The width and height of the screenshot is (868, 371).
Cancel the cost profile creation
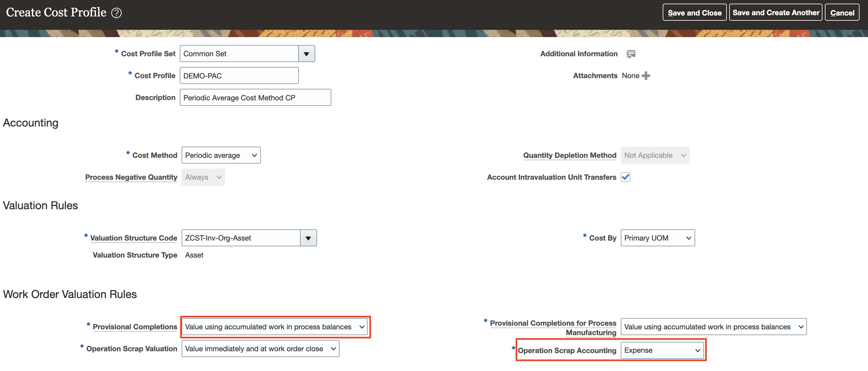pos(842,12)
